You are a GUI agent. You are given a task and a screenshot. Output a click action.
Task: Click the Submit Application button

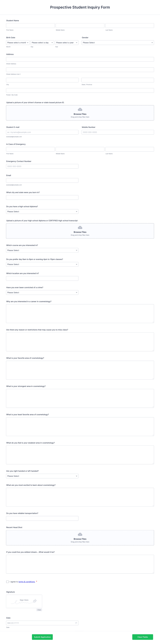pos(42,637)
